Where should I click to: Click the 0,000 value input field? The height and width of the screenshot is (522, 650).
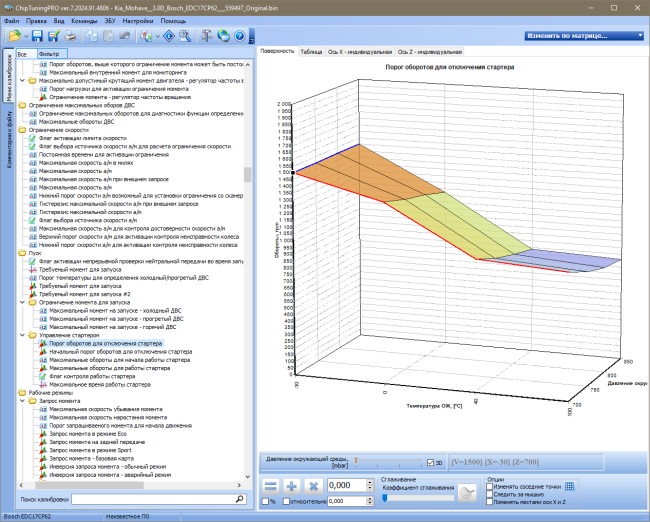pos(347,486)
